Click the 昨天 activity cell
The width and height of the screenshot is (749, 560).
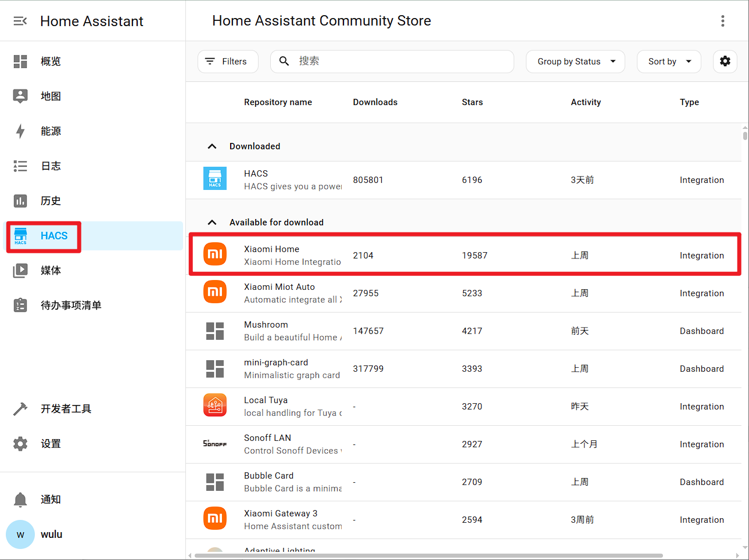tap(580, 407)
